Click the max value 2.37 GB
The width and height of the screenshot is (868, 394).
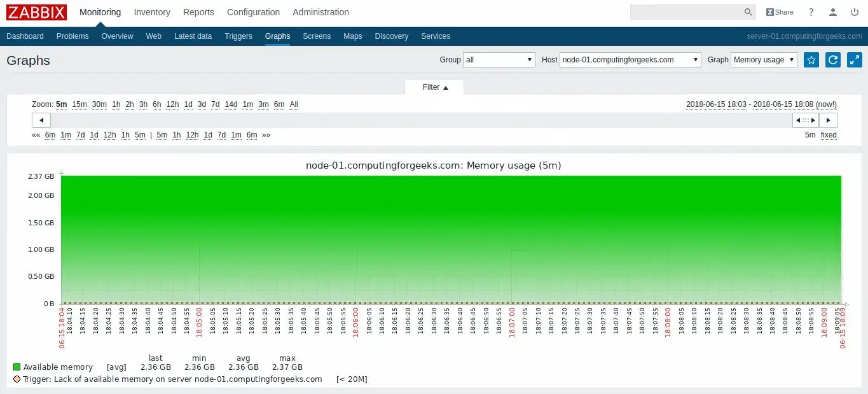click(x=287, y=367)
